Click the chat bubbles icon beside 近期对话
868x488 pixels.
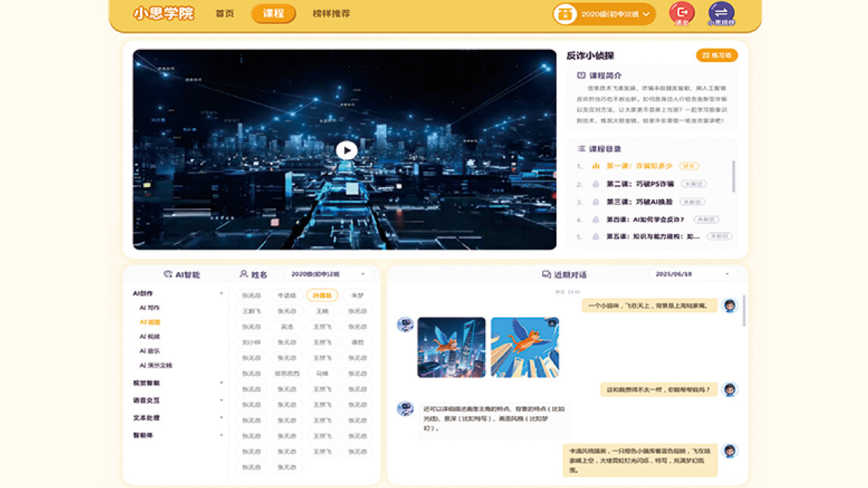[x=547, y=274]
